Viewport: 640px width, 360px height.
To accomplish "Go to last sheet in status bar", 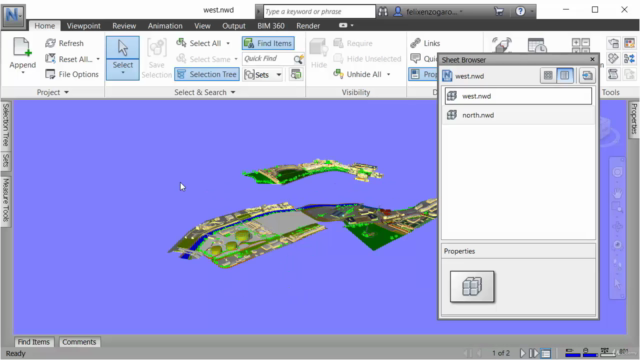I will [x=533, y=353].
